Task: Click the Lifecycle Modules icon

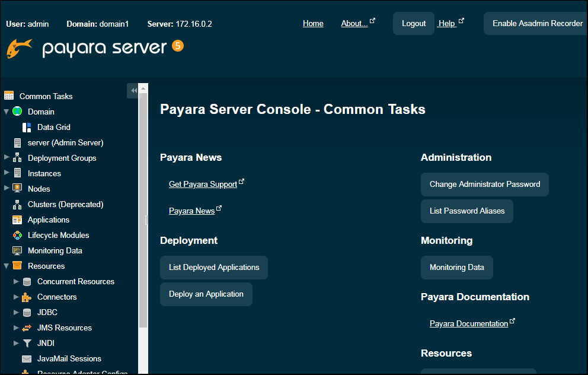Action: [x=17, y=235]
